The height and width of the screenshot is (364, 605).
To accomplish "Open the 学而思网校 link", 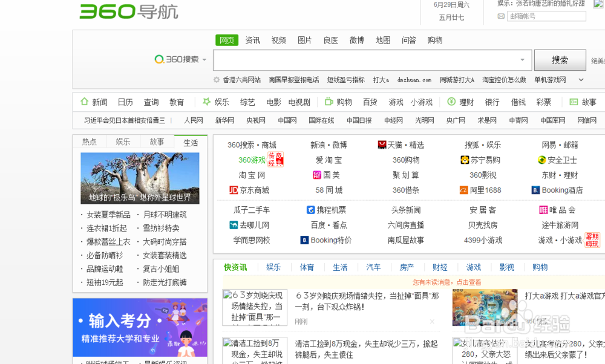I will (252, 240).
